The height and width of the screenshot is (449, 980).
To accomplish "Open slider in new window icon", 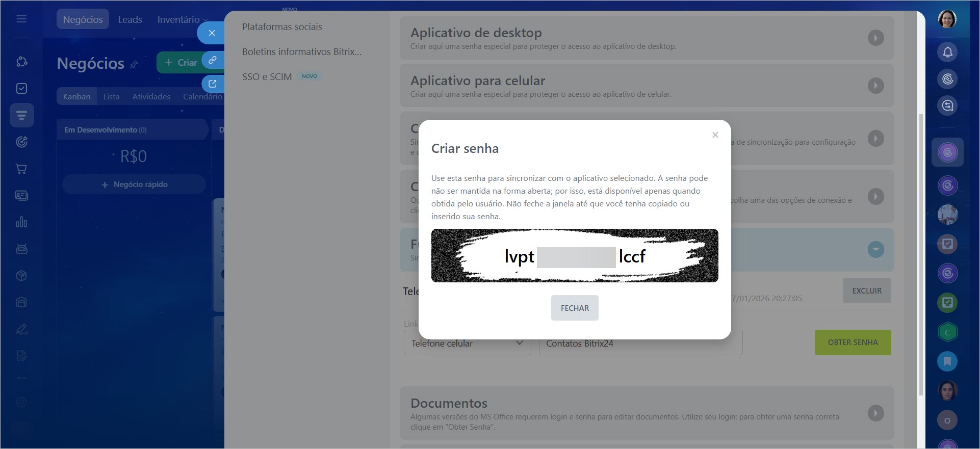I will 213,84.
